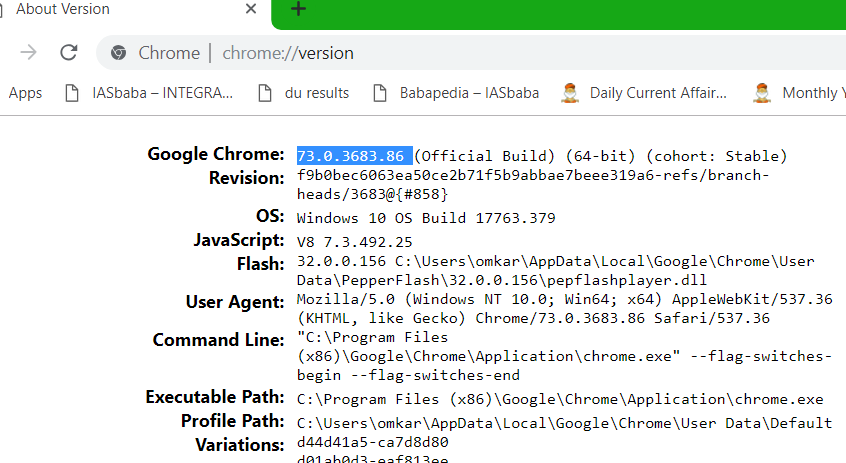Open the Apps bookmarks shortcut
Viewport: 846px width, 463px height.
pyautogui.click(x=25, y=93)
